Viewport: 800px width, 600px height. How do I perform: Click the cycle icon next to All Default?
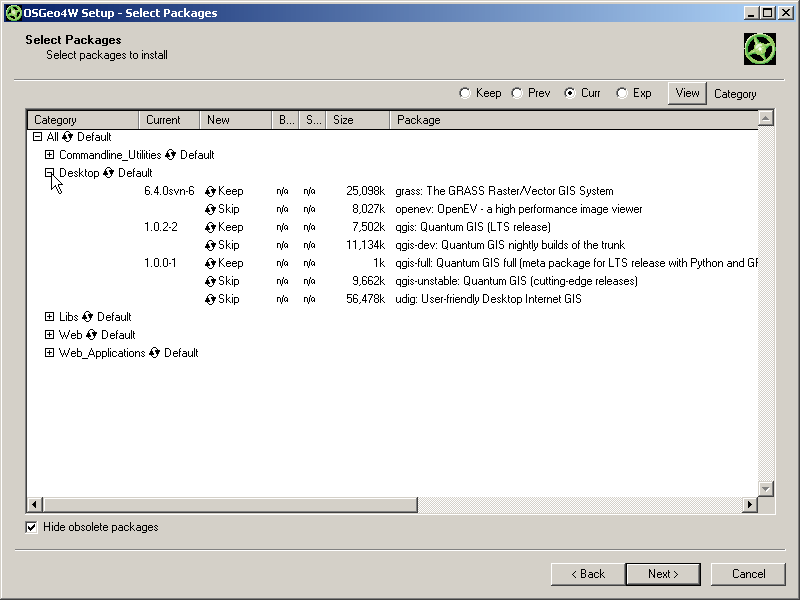pyautogui.click(x=68, y=137)
